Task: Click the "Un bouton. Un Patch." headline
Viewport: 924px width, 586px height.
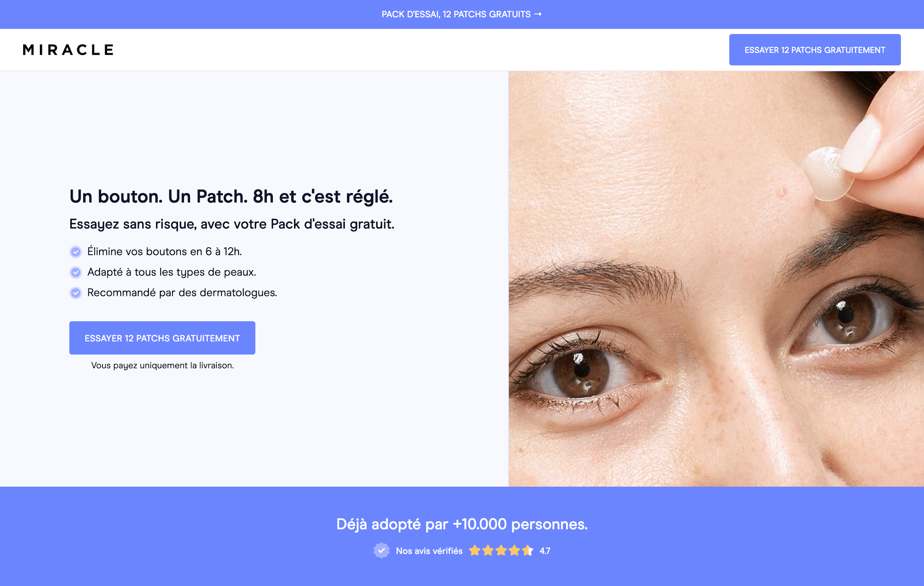Action: tap(231, 196)
